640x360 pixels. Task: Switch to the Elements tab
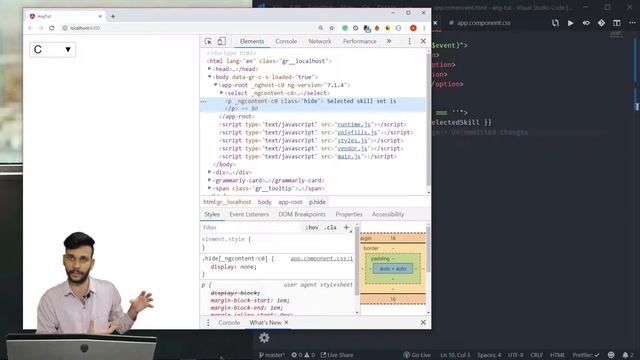click(x=252, y=41)
